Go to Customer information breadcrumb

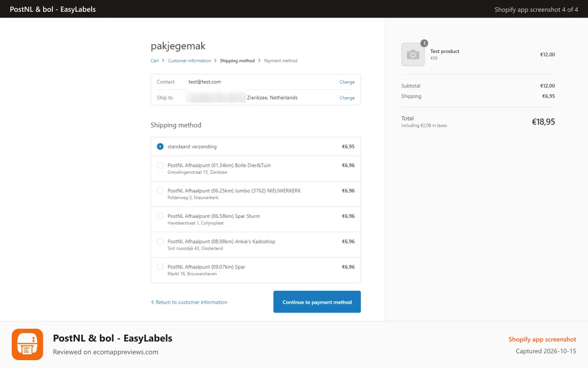tap(189, 61)
